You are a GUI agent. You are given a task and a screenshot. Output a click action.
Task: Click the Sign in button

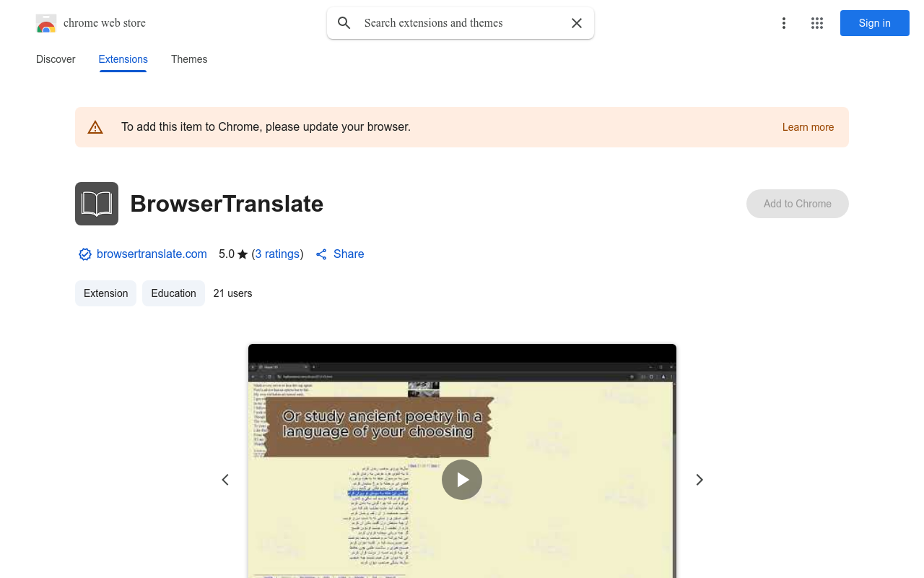click(x=875, y=23)
